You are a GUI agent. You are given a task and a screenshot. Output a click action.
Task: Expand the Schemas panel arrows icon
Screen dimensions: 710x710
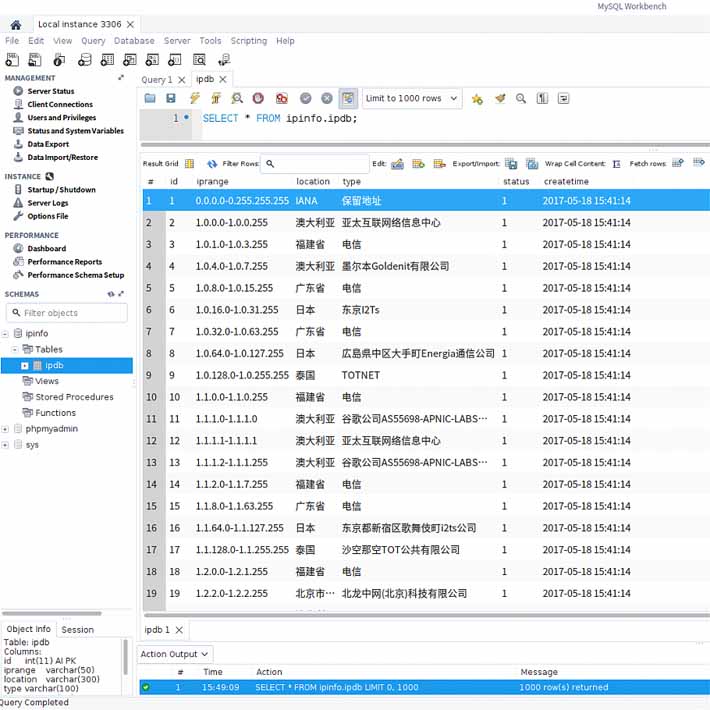(121, 294)
